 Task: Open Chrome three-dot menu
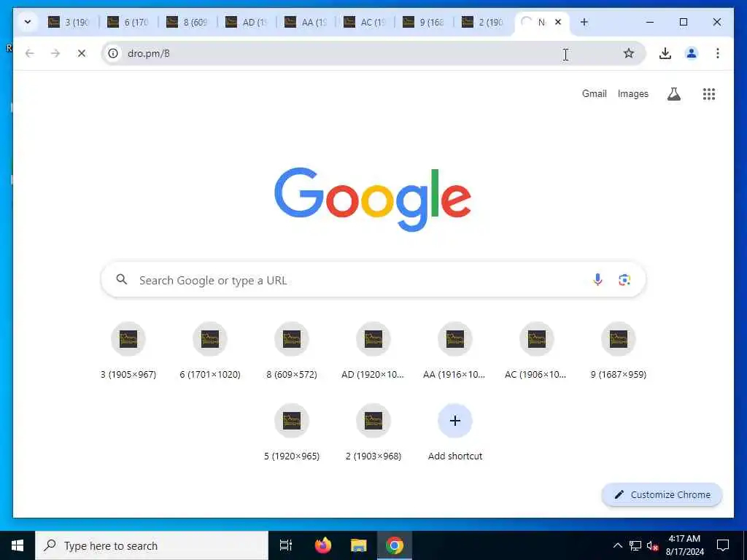pyautogui.click(x=718, y=53)
